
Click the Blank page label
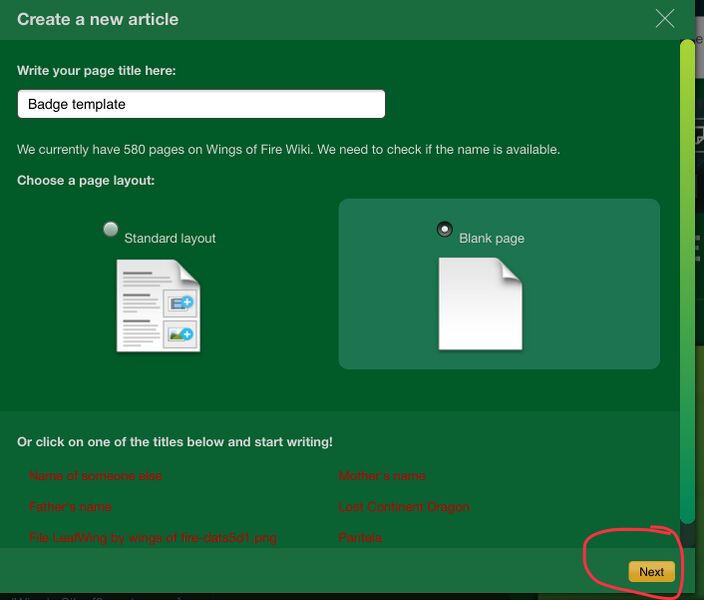tap(492, 239)
